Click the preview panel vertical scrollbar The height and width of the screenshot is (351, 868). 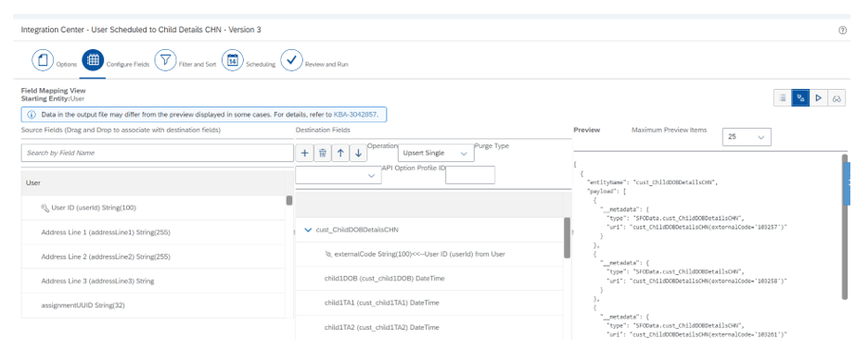coord(845,227)
